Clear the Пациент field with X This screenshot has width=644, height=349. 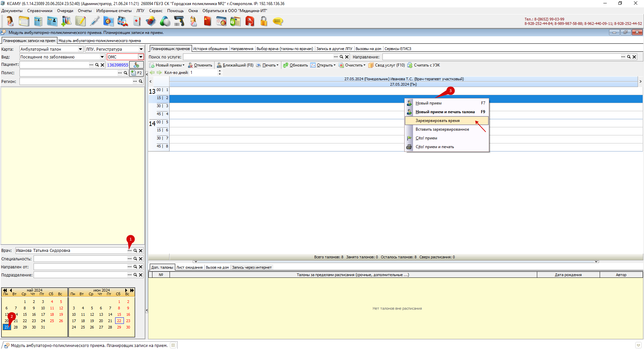pos(102,65)
